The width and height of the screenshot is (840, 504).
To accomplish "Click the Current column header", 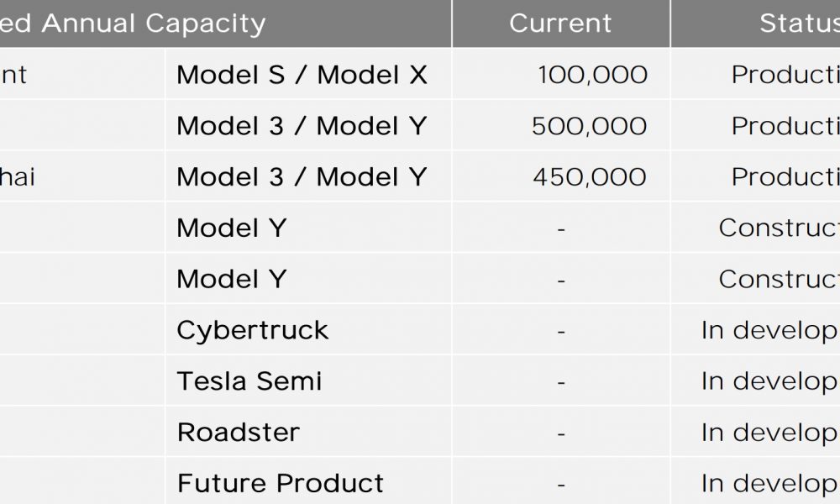I will pyautogui.click(x=560, y=23).
